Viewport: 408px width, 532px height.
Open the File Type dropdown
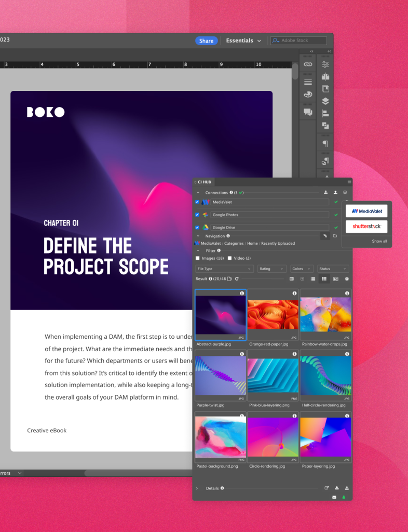point(224,269)
